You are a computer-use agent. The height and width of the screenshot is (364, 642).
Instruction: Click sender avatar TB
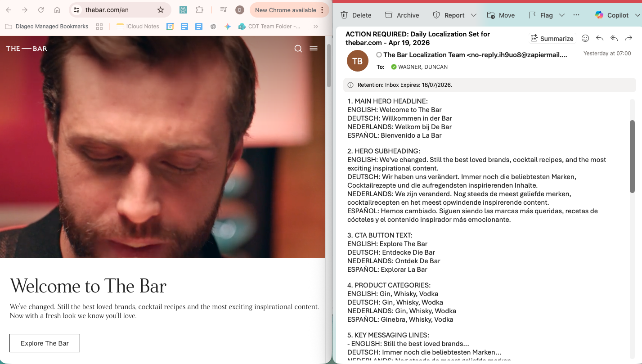358,61
